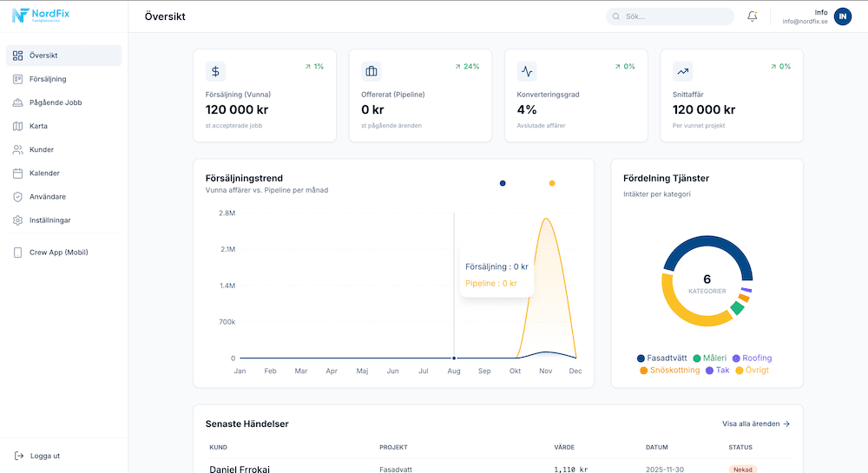Open the Kalender sidebar item
The image size is (868, 473).
pyautogui.click(x=63, y=174)
